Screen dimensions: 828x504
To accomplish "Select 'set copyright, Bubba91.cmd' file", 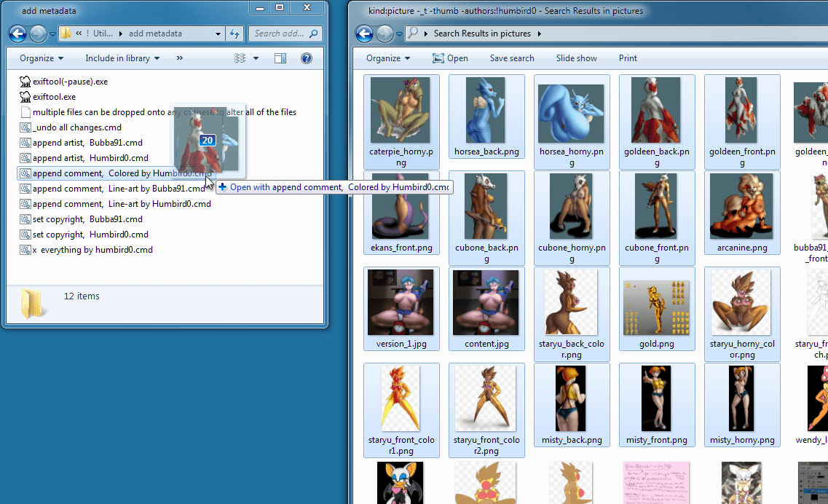I will [x=87, y=219].
